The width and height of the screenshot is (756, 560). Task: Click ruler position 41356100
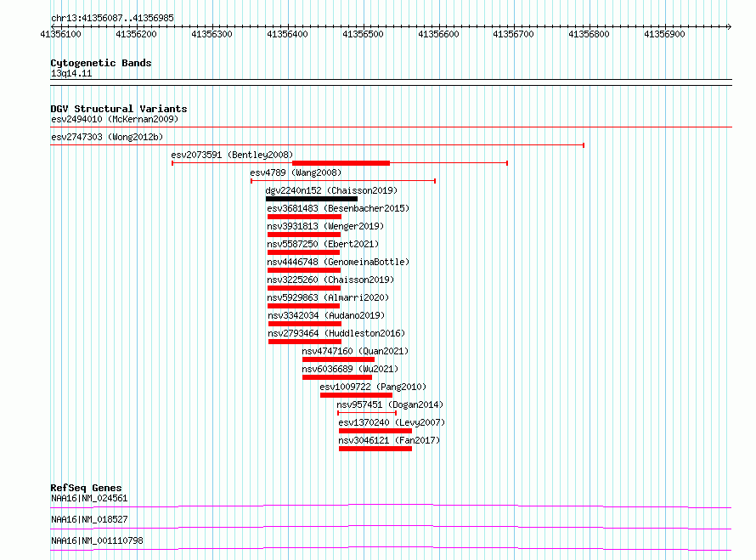click(x=61, y=34)
